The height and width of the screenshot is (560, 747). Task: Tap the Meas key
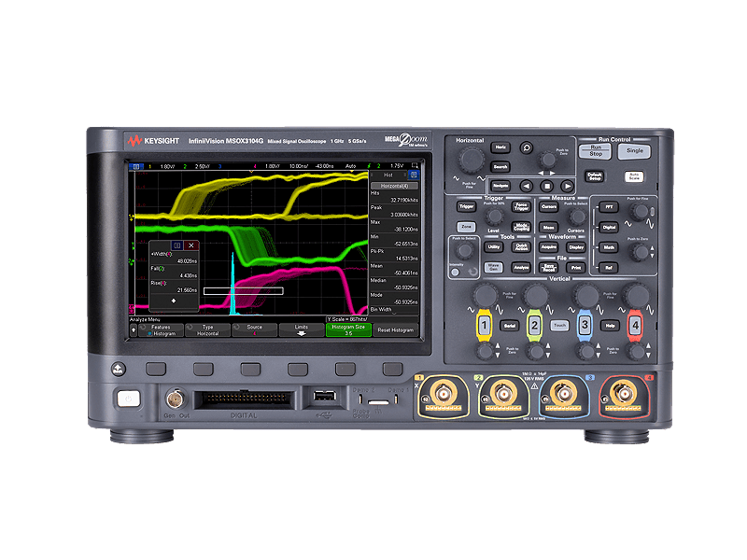click(549, 228)
